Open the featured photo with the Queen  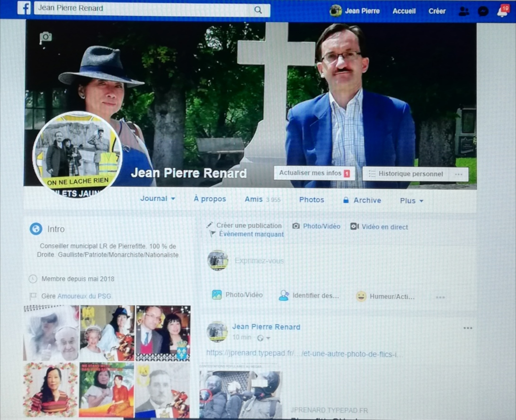point(107,333)
